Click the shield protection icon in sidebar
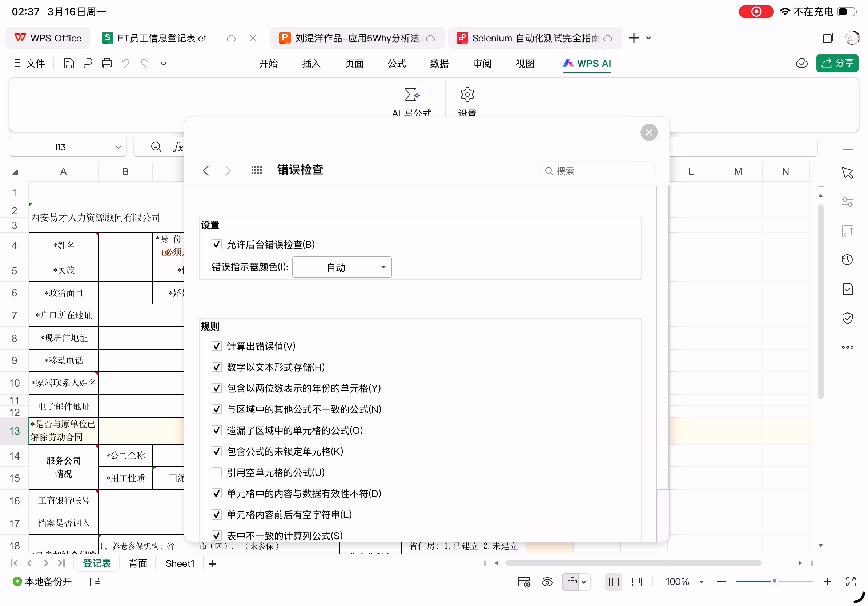Viewport: 868px width, 606px height. [x=847, y=318]
